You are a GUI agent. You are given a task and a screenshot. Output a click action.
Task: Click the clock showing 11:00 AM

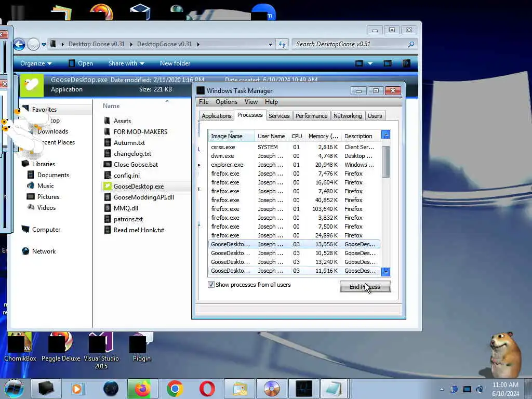click(x=505, y=385)
